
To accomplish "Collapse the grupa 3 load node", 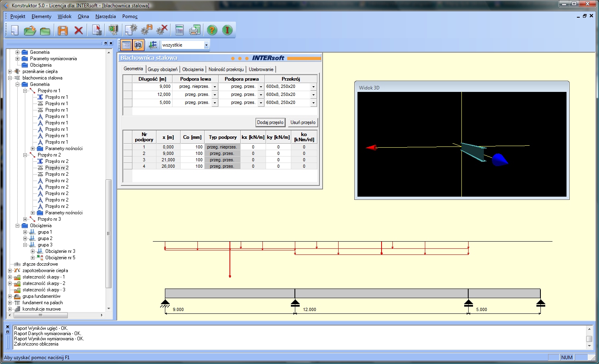I will 25,245.
